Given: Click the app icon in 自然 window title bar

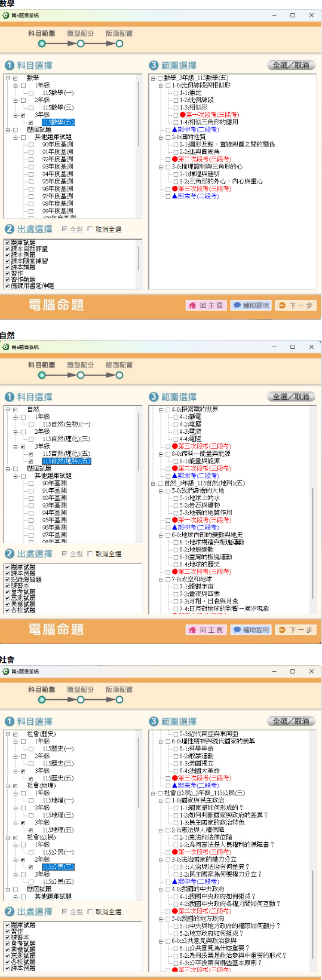Looking at the screenshot, I should pos(6,347).
